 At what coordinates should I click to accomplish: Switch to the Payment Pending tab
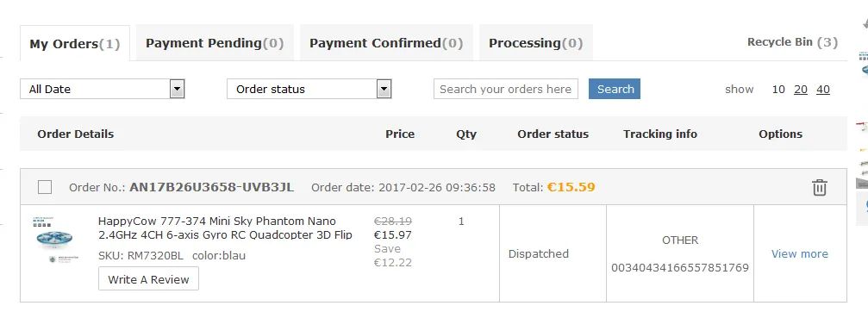coord(215,43)
